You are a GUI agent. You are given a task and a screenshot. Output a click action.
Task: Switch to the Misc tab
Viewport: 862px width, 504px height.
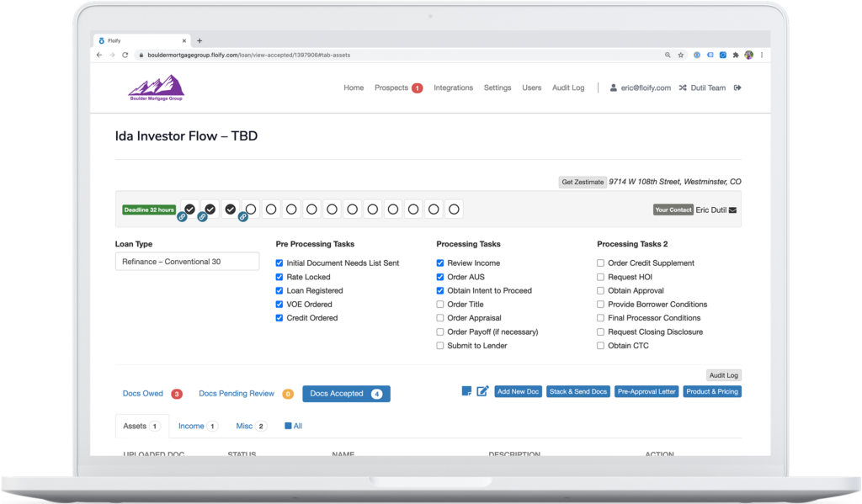243,426
